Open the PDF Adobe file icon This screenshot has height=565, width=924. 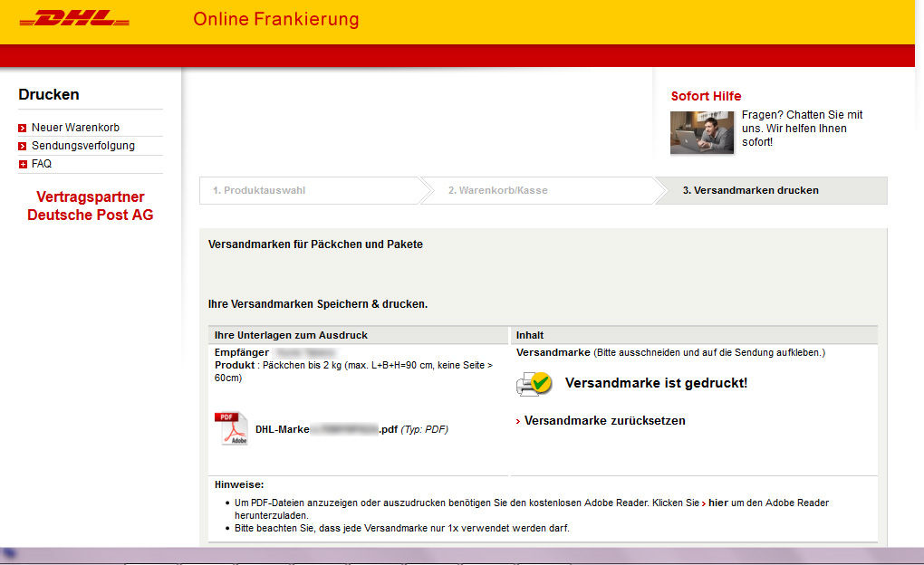point(231,428)
